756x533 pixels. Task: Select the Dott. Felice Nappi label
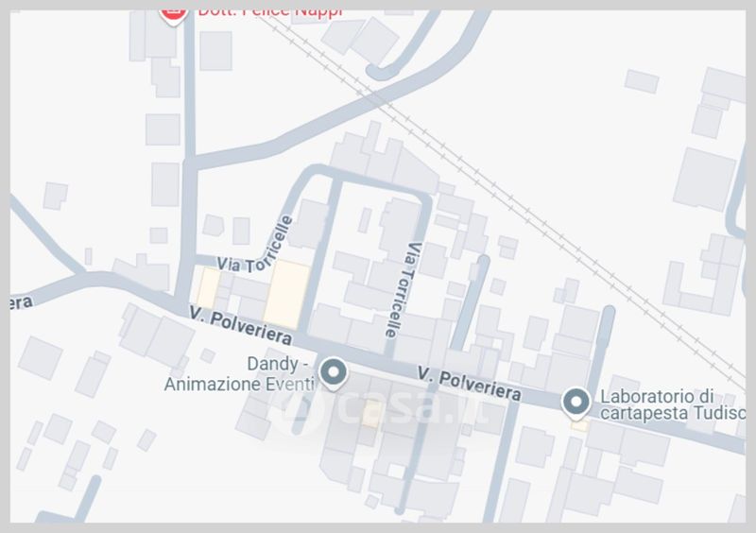270,12
